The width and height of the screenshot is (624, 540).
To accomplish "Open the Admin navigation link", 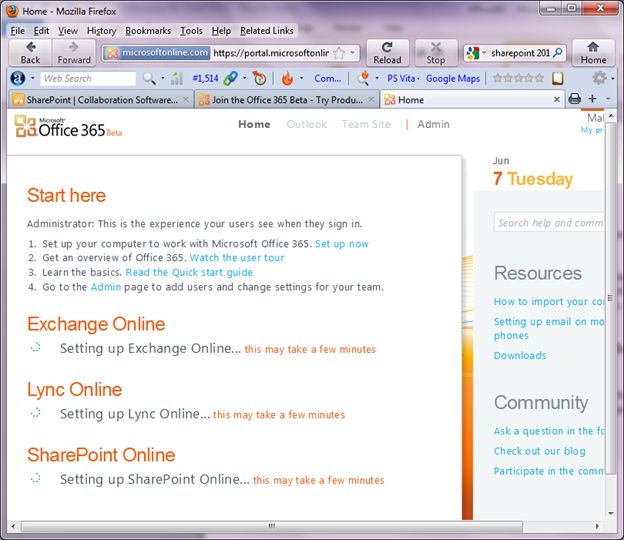I will (x=433, y=124).
